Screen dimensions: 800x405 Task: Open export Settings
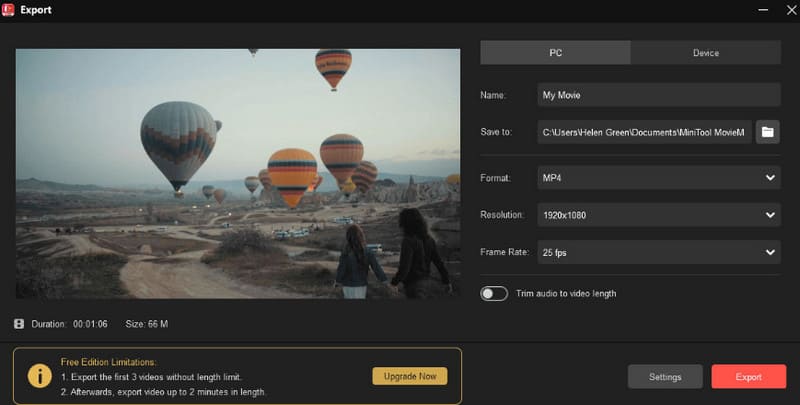[x=665, y=377]
